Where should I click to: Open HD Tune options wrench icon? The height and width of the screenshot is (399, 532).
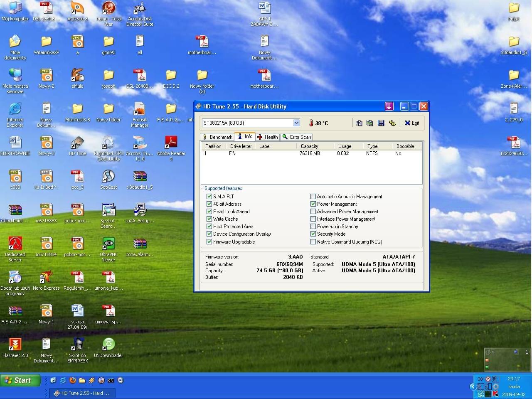click(x=392, y=123)
